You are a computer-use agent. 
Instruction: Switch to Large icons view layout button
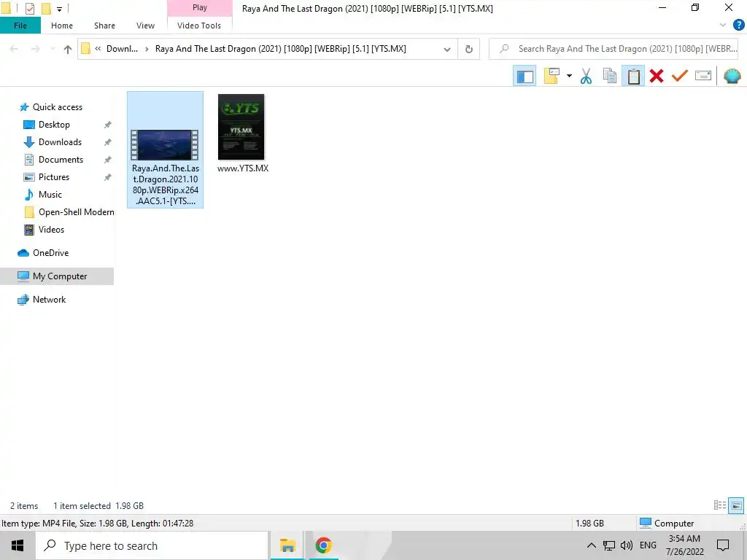click(x=736, y=505)
